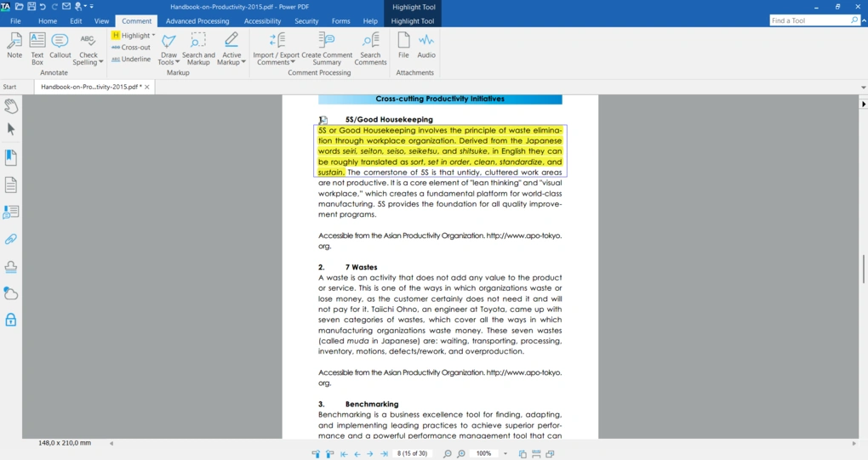Click the Search Comments tool
Screen dimensions: 868x460
370,48
